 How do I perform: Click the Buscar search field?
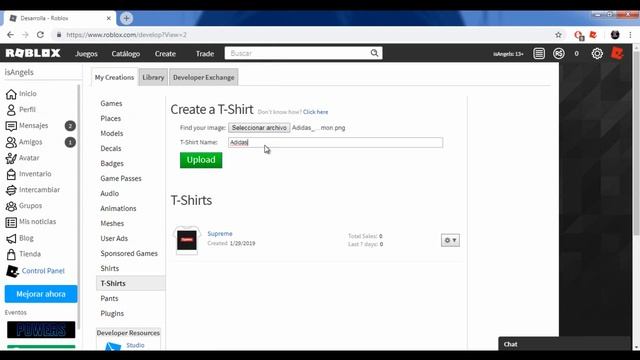click(x=297, y=53)
